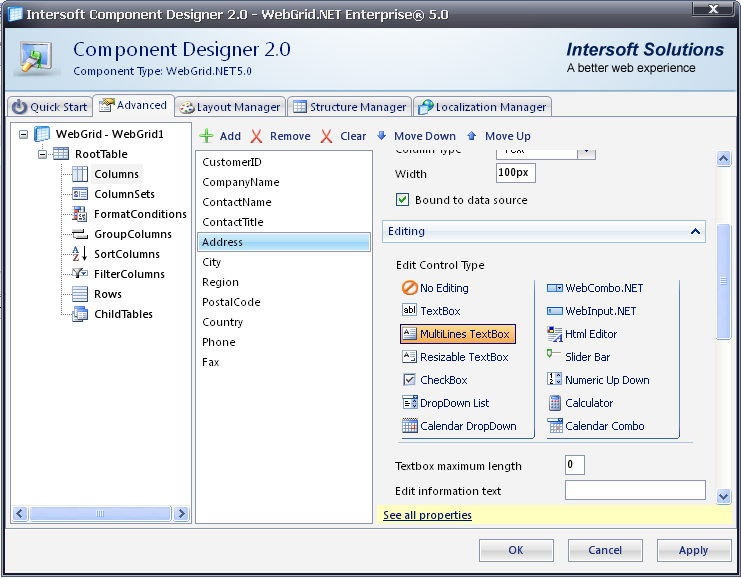
Task: Click the Textbox maximum length field
Action: 575,465
